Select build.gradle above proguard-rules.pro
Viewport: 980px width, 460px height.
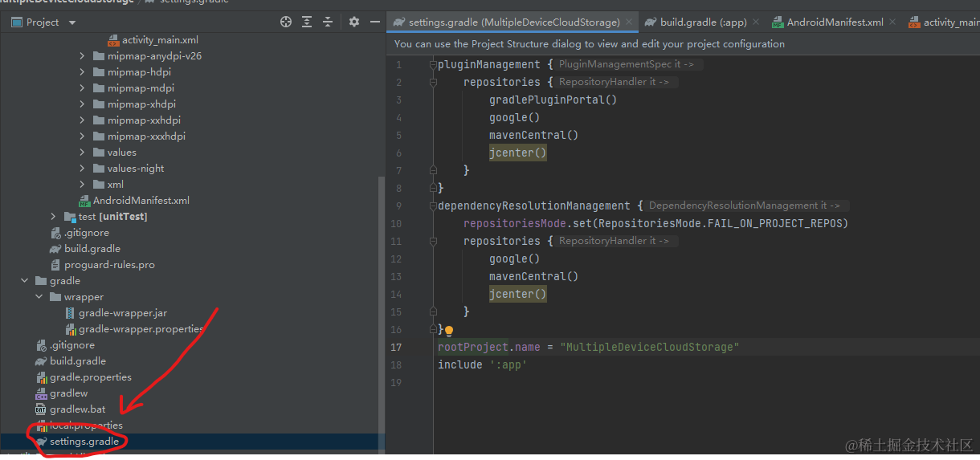[92, 249]
